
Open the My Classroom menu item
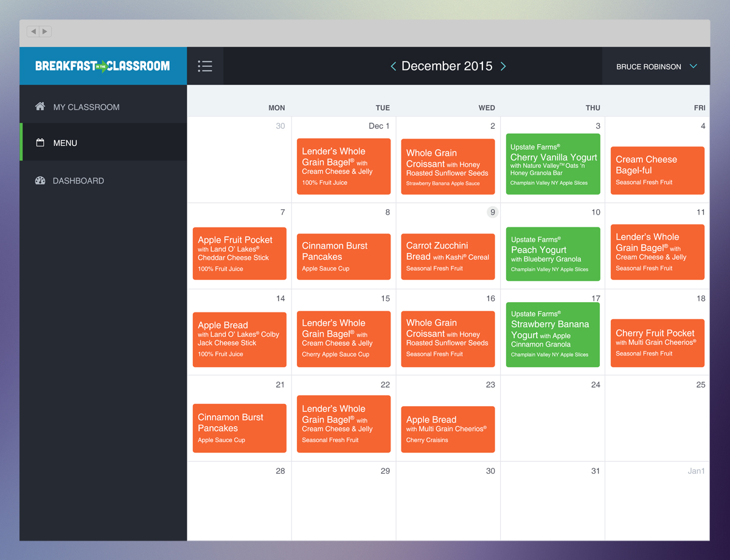point(103,107)
